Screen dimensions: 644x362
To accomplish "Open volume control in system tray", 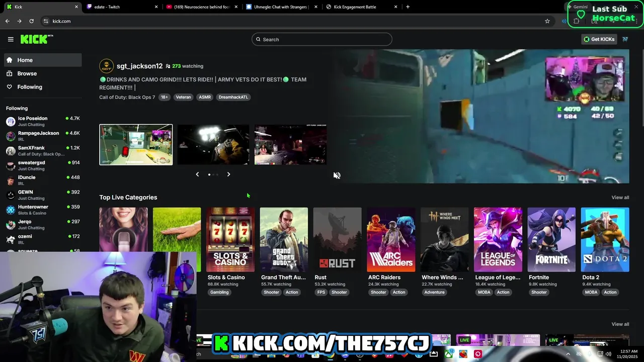I will pyautogui.click(x=608, y=354).
